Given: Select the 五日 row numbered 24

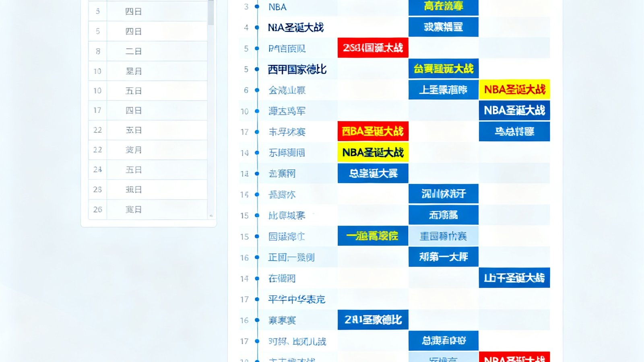Looking at the screenshot, I should tap(148, 169).
